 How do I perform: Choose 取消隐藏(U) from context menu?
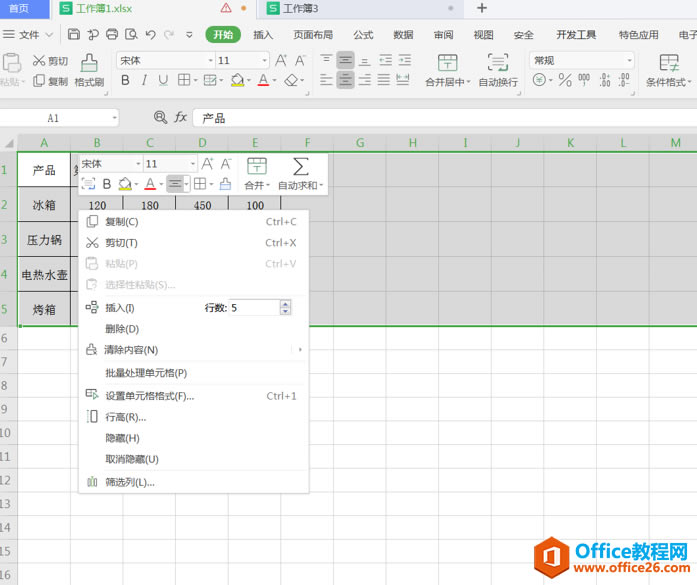point(193,459)
